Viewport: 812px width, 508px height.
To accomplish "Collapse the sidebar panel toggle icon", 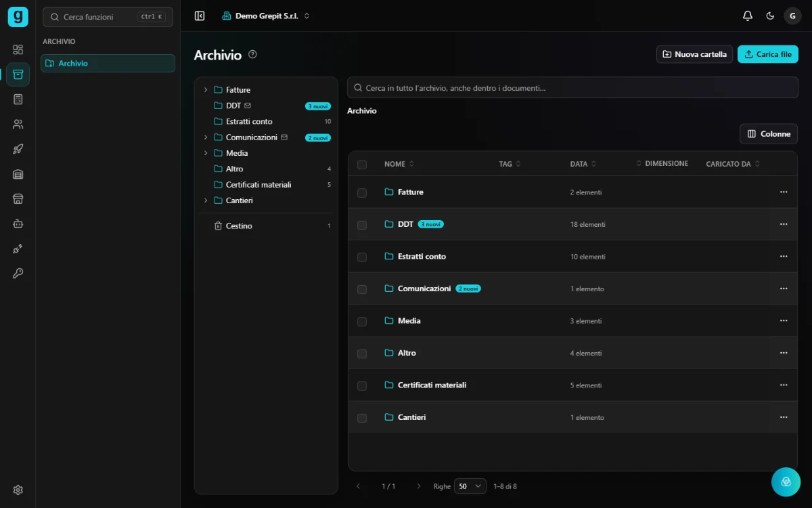I will pyautogui.click(x=200, y=16).
